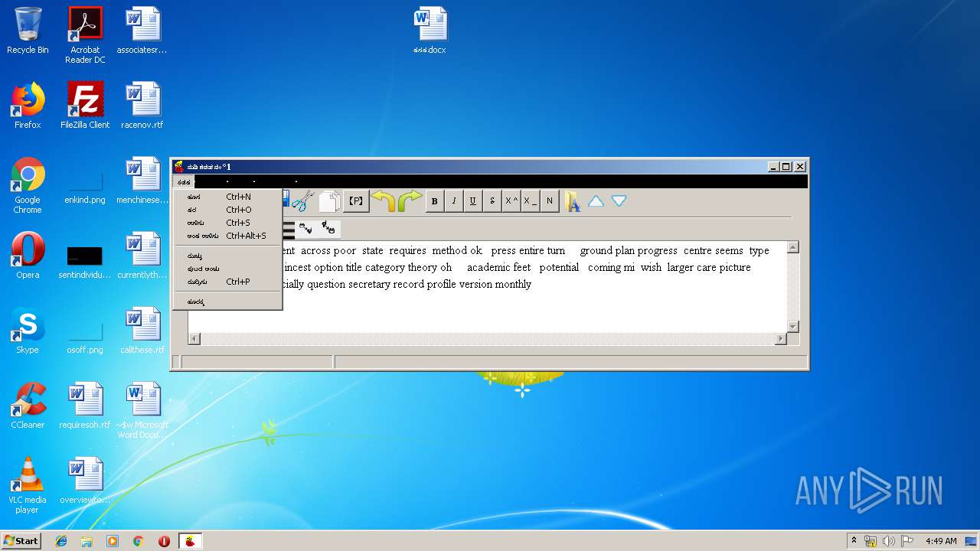Select racenov.rtf desktop file
The image size is (980, 551).
tap(142, 106)
